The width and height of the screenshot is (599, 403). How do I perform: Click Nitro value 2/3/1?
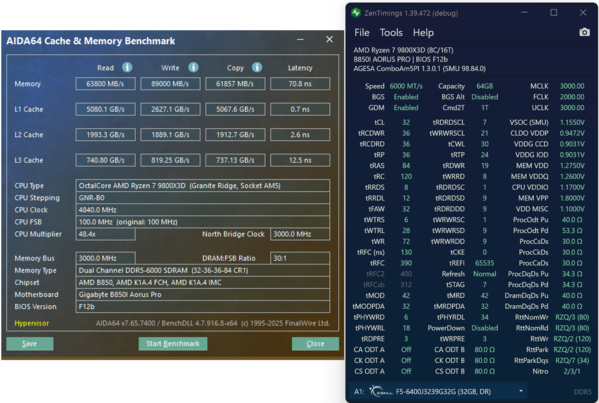click(572, 371)
